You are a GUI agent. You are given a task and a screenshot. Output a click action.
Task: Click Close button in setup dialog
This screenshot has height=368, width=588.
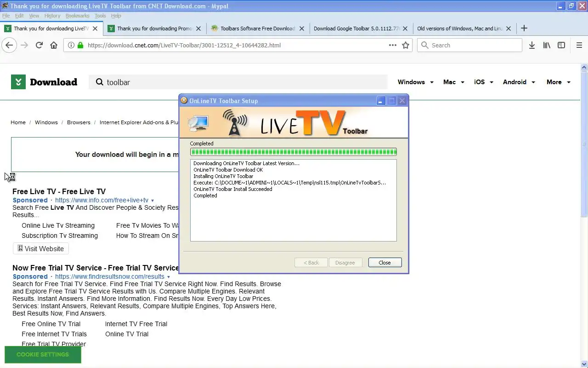click(384, 262)
